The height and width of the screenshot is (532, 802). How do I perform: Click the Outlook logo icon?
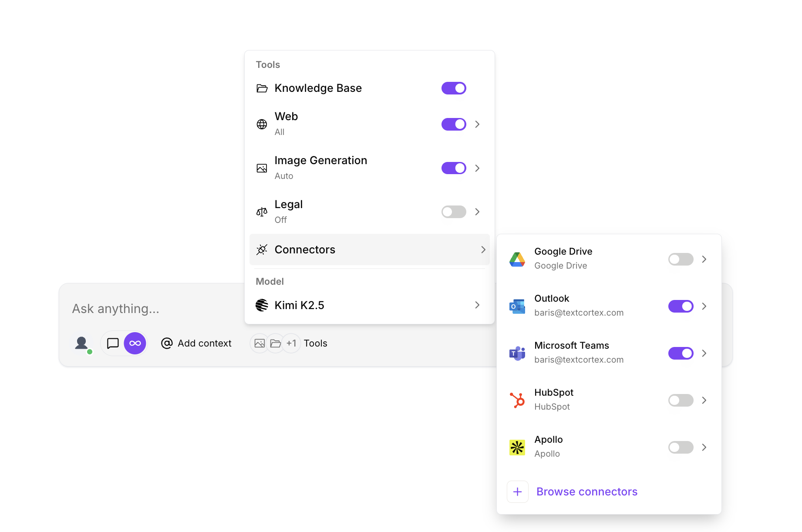[x=517, y=306]
